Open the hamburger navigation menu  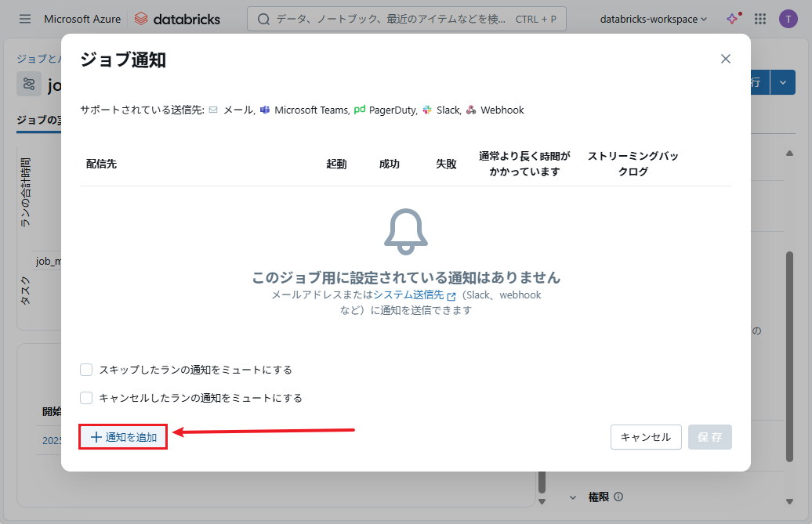25,19
